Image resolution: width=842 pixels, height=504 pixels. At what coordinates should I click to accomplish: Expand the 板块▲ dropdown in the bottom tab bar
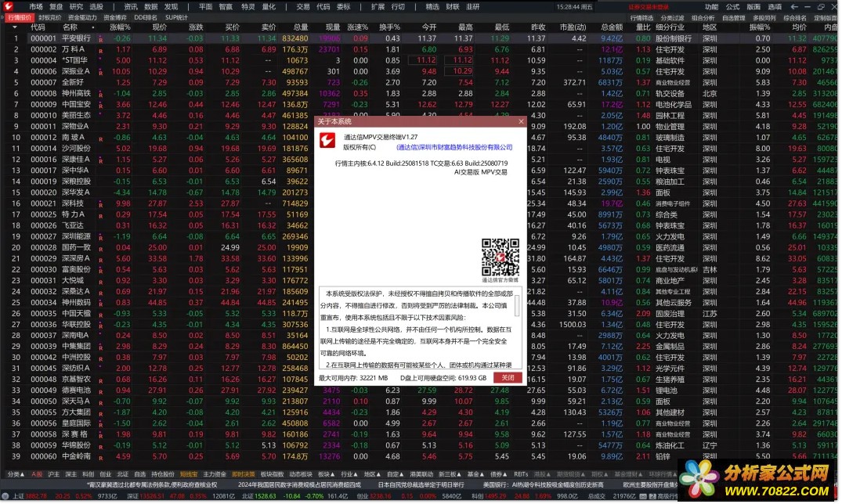(x=327, y=474)
